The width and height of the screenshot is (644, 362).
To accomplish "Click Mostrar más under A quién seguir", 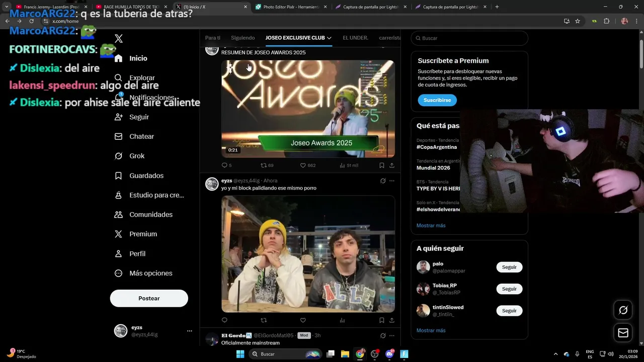I will point(431,330).
